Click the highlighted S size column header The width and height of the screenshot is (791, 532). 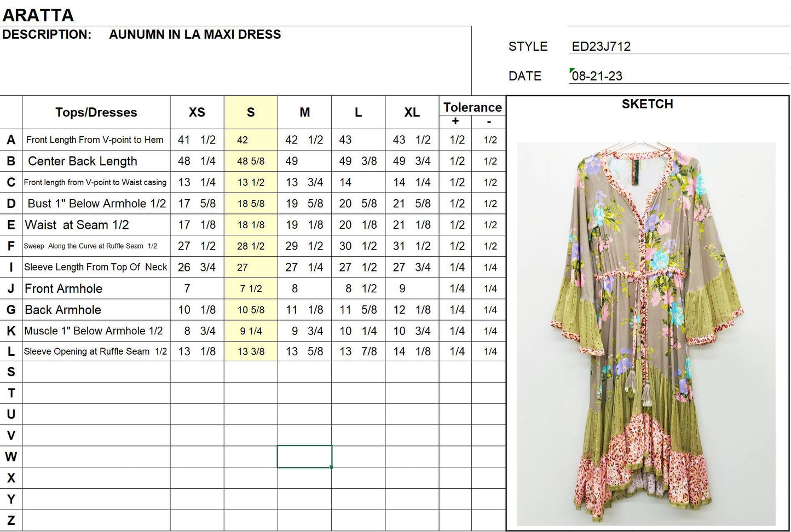(250, 112)
